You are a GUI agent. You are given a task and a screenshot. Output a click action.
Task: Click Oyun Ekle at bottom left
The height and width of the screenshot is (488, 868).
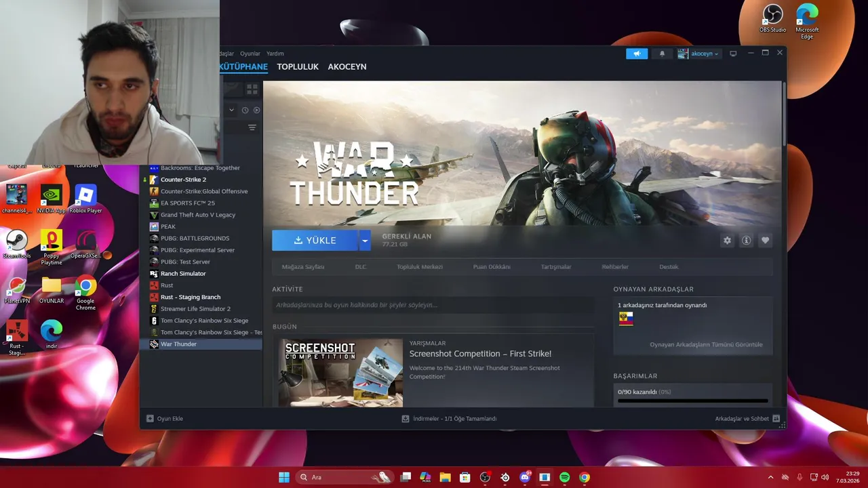[165, 419]
